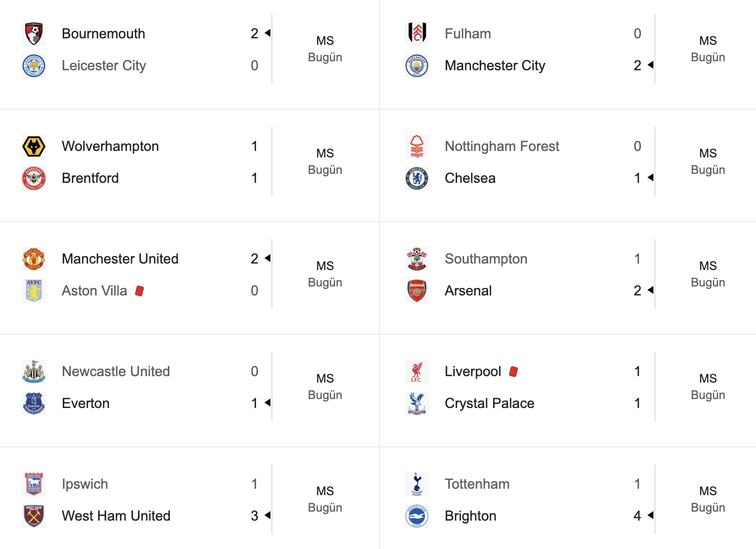
Task: Open the Manchester United team name
Action: 120,259
